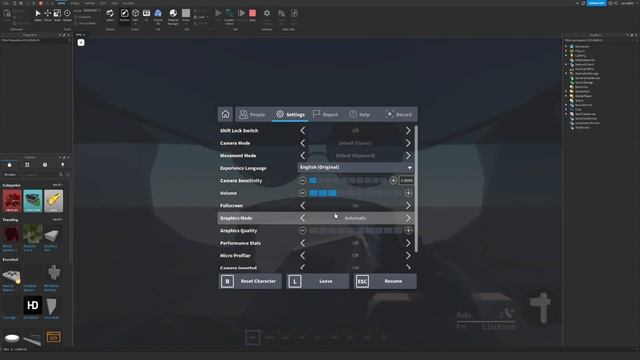
Task: Open the Toolbox Marketplace tab icon
Action: 9,165
